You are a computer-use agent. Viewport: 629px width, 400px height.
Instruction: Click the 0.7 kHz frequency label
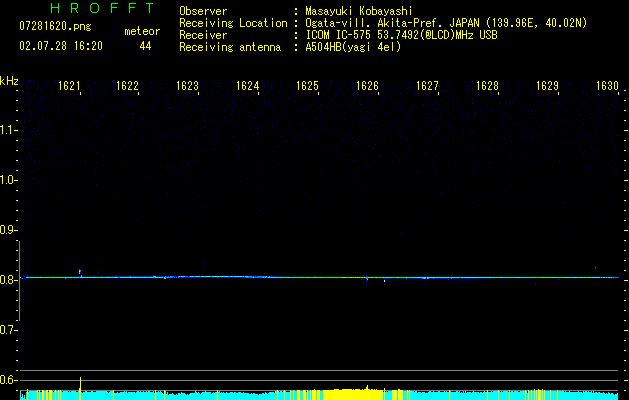click(8, 330)
